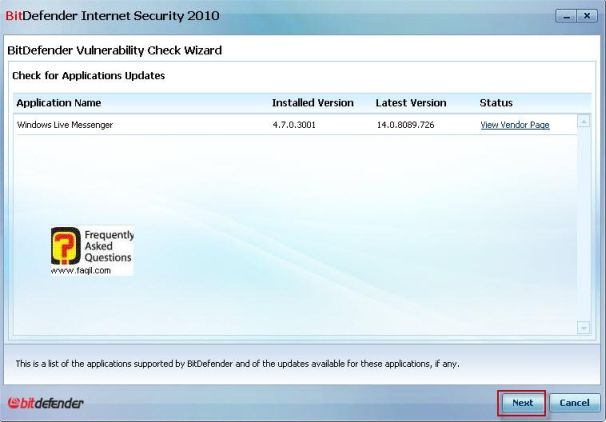Viewport: 606px width, 422px height.
Task: Click the list's scroll down arrow
Action: 584,327
